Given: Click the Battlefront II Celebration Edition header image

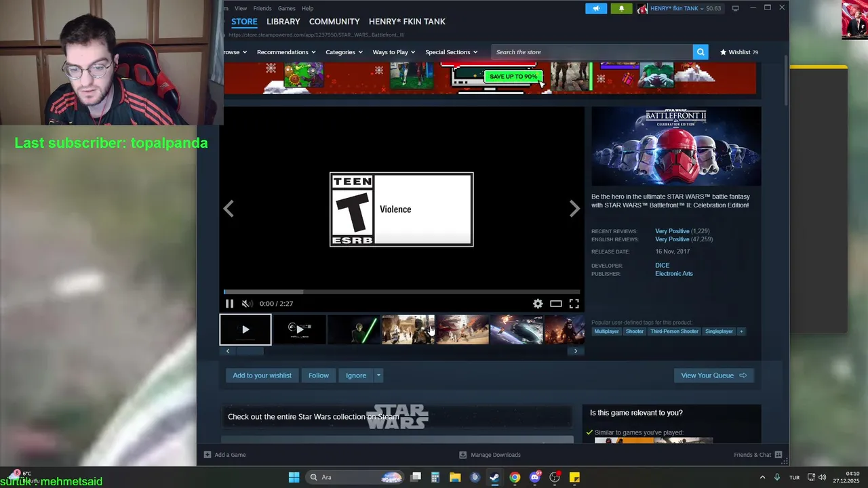Looking at the screenshot, I should click(x=676, y=146).
